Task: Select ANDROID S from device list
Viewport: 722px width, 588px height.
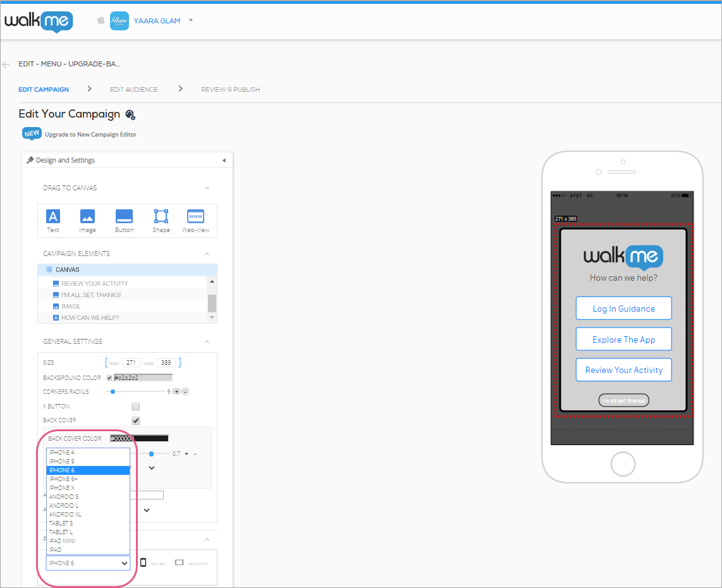Action: click(x=88, y=496)
